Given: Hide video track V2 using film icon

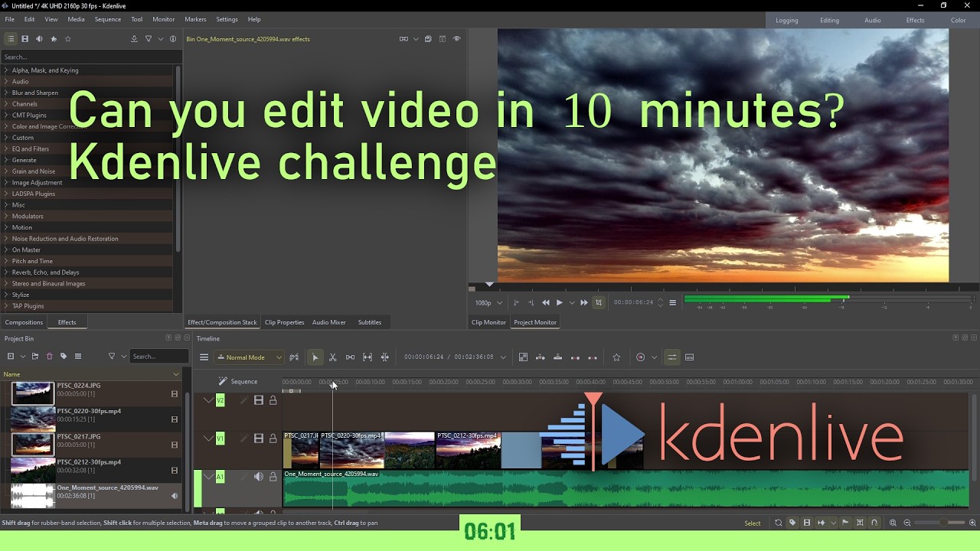Looking at the screenshot, I should click(x=259, y=400).
